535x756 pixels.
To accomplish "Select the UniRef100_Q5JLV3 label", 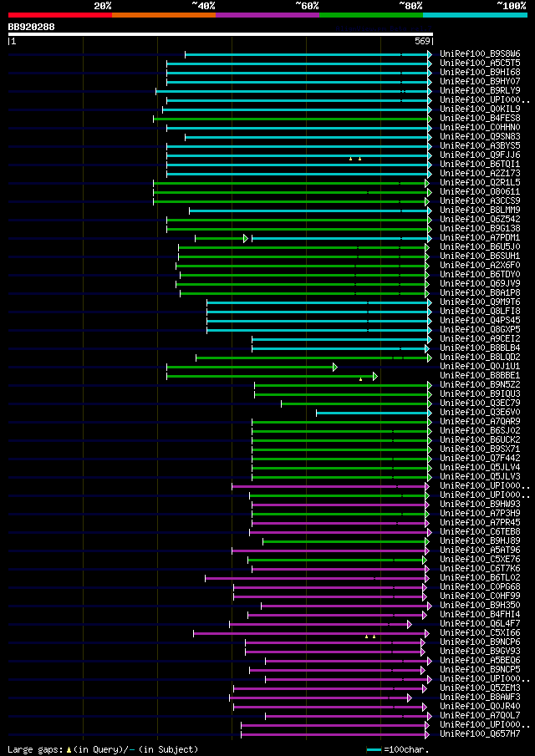I will click(x=480, y=476).
